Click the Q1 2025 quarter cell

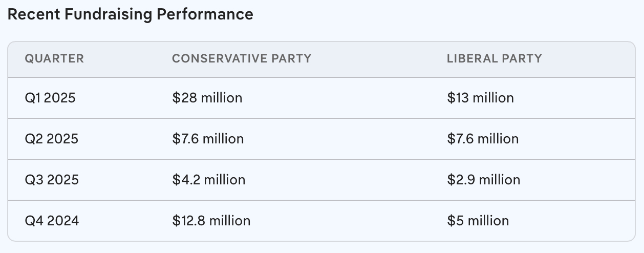click(50, 98)
